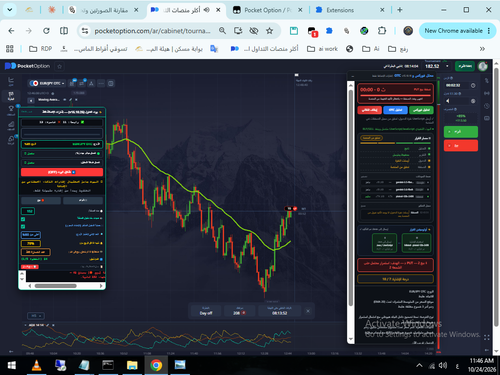Mute the playing Pocket Option tab audio
500x375 pixels.
[x=207, y=10]
